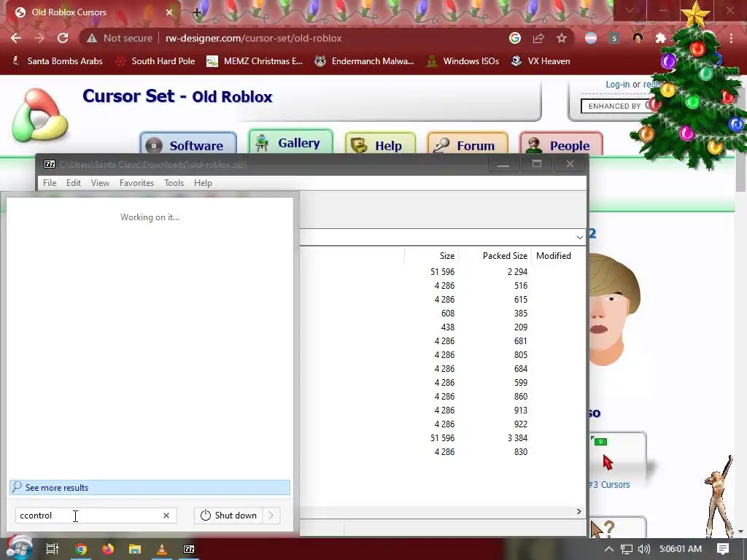This screenshot has width=747, height=560.
Task: Select the row with packed size 922
Action: (x=443, y=424)
